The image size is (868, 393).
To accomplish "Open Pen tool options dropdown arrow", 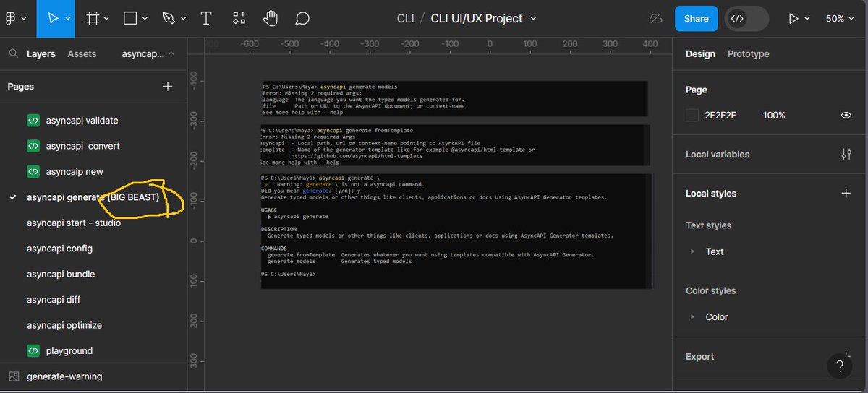I will click(x=182, y=20).
